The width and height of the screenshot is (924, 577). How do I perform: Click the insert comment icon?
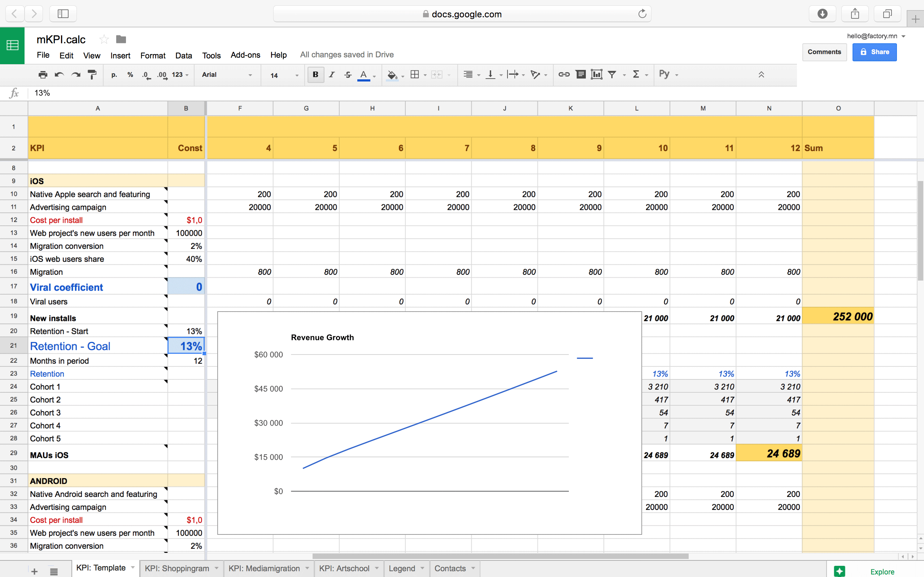click(x=581, y=74)
